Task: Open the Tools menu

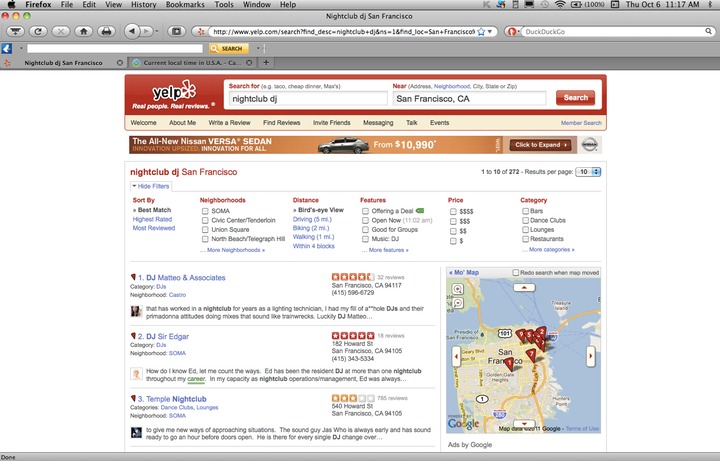Action: tap(224, 5)
